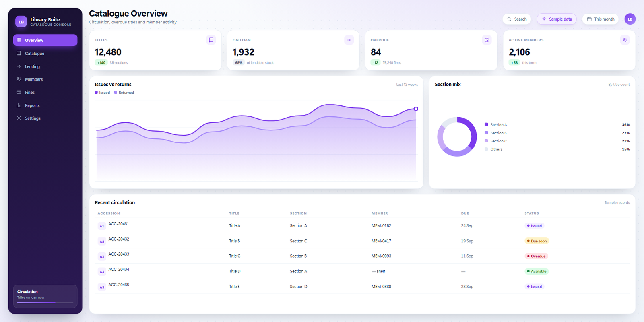This screenshot has height=322, width=644.
Task: Click the Available status badge
Action: (537, 271)
